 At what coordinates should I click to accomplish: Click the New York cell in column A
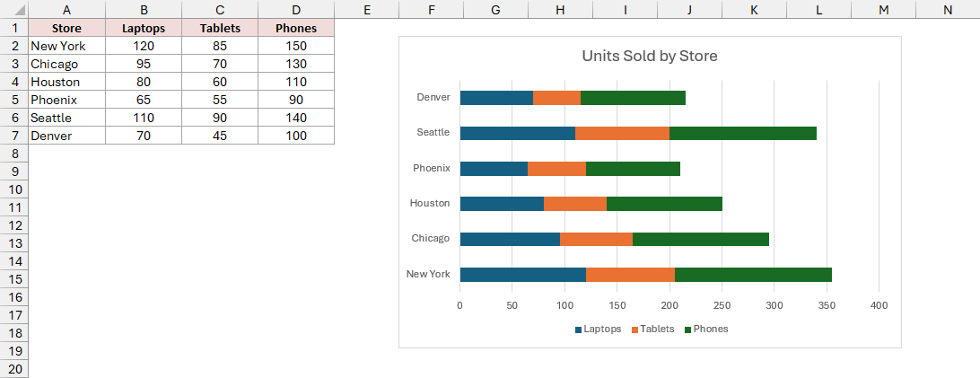tap(67, 46)
